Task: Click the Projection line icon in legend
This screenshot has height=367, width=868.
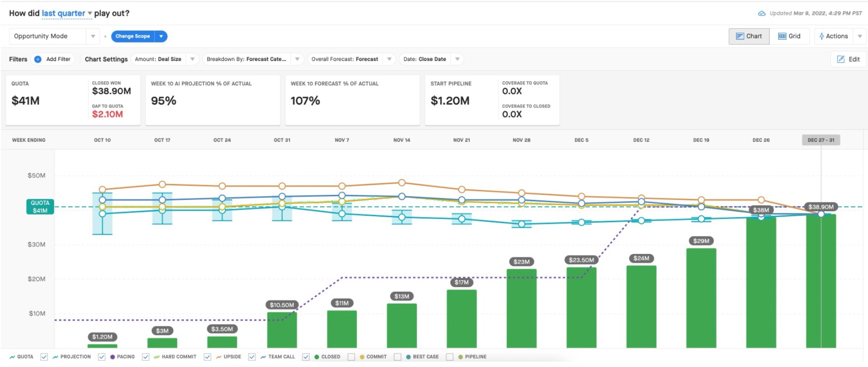Action: click(x=55, y=357)
